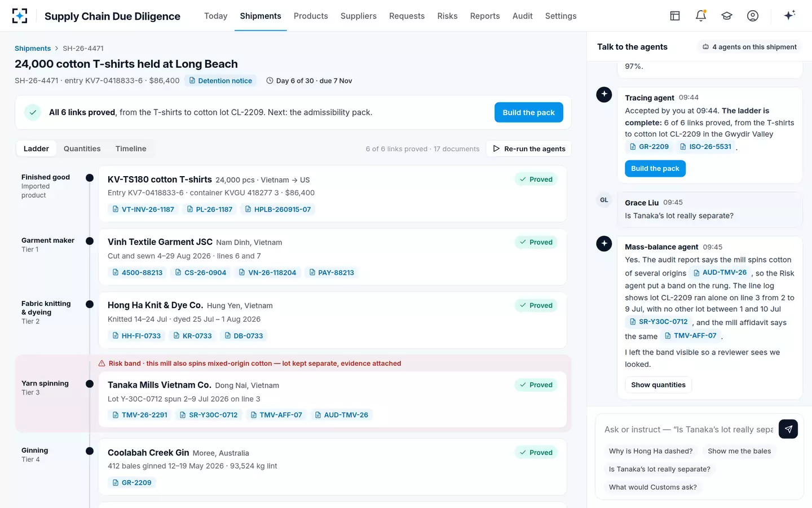
Task: Open document CS-26-0904
Action: [x=201, y=273]
